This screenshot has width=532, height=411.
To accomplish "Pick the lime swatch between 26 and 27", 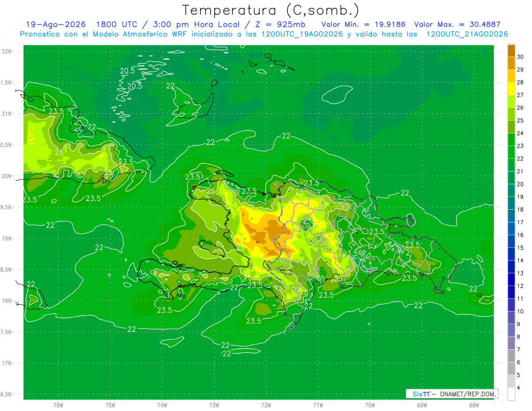I will (512, 102).
